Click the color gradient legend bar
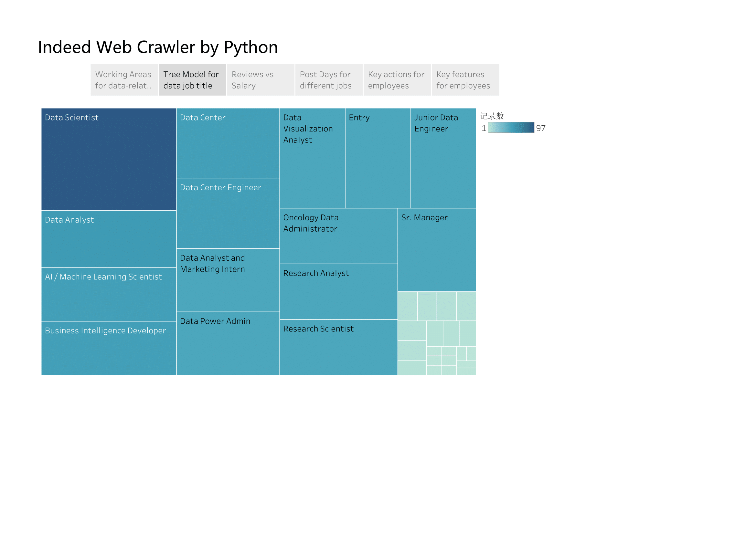This screenshot has width=756, height=534. [x=511, y=128]
